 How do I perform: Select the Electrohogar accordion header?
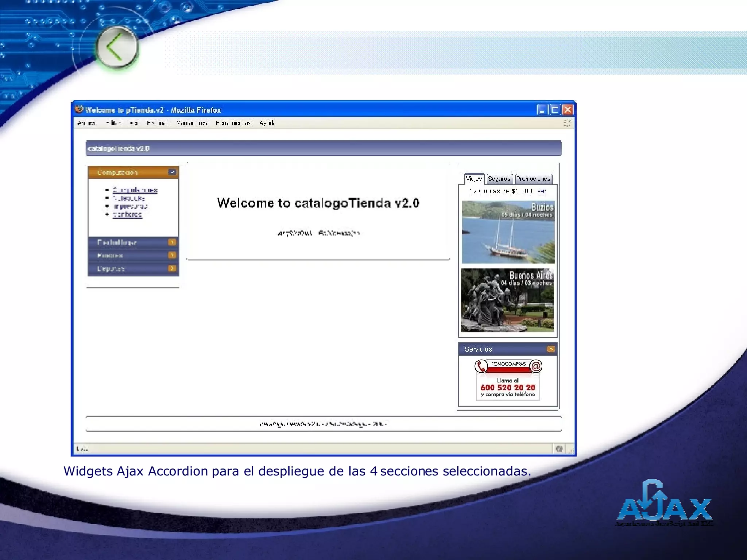[133, 242]
